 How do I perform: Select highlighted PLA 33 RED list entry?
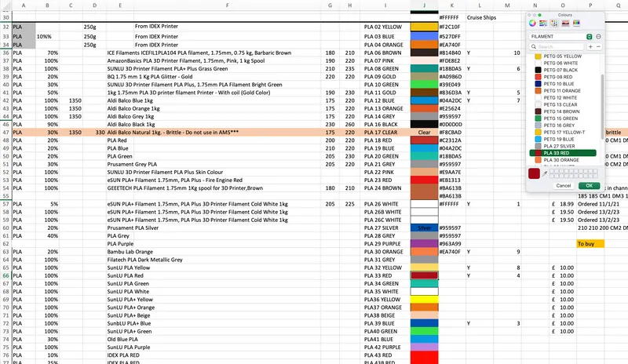pyautogui.click(x=563, y=153)
